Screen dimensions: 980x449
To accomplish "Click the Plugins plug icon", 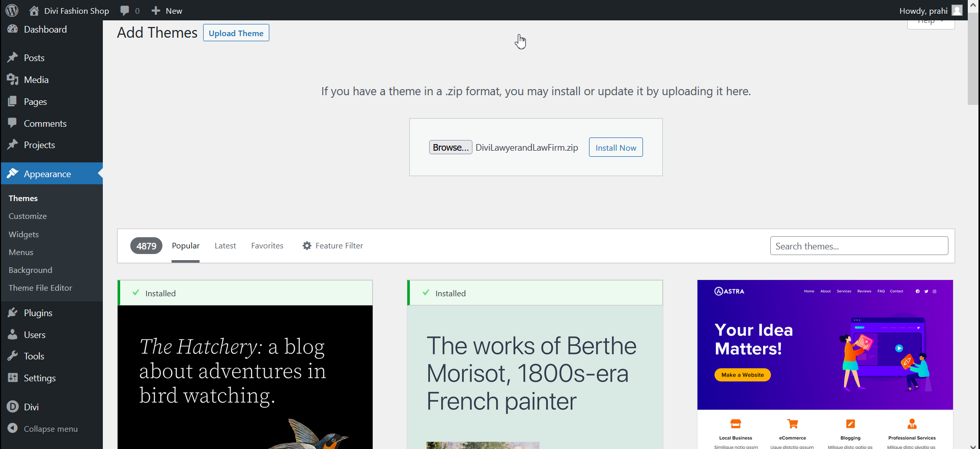I will tap(13, 313).
